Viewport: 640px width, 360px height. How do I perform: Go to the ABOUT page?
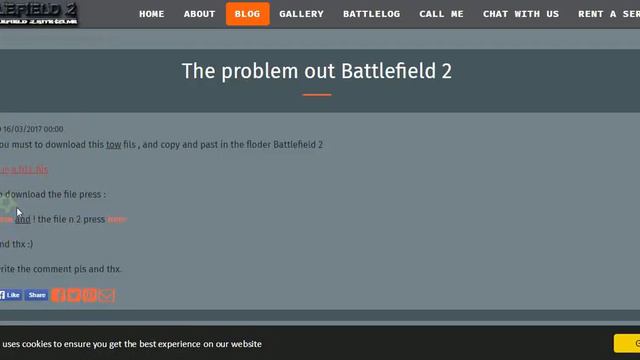click(x=199, y=14)
